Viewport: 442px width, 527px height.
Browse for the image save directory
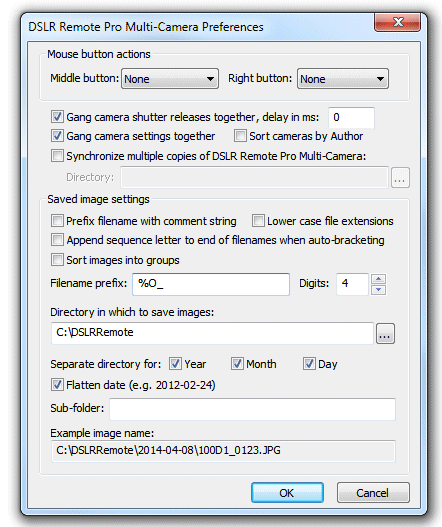coord(385,334)
